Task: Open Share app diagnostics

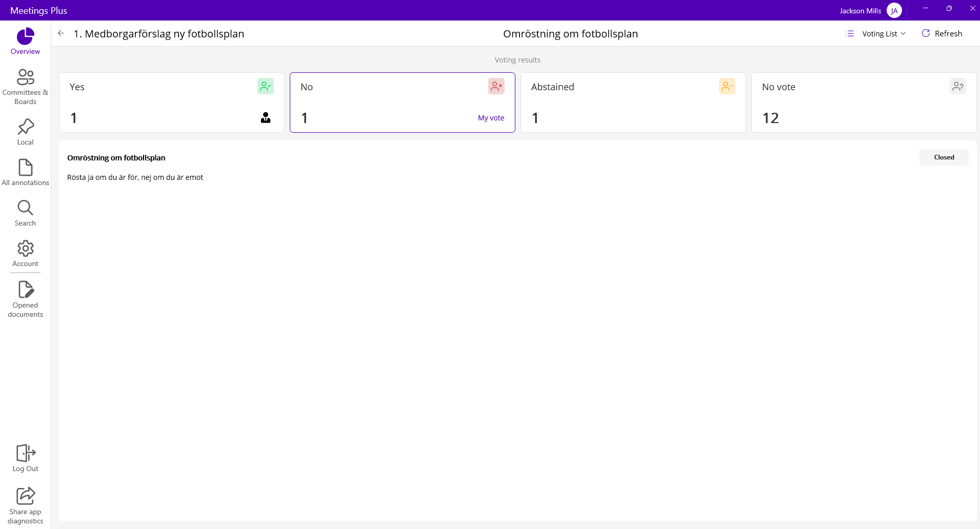Action: coord(25,505)
